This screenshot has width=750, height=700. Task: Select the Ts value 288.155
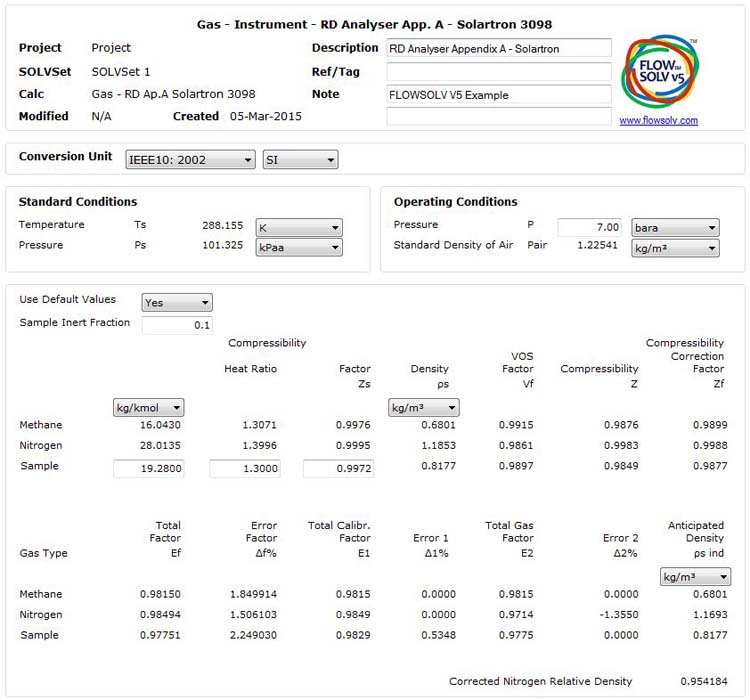[222, 225]
